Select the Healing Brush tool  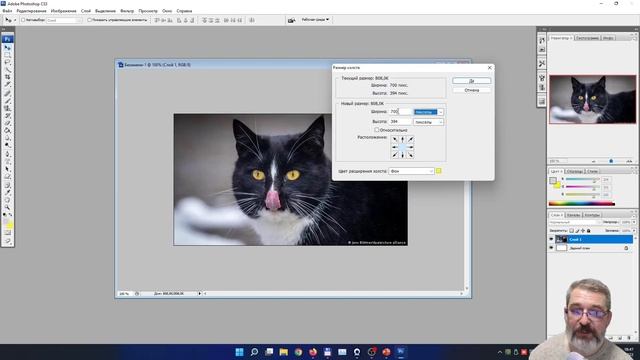point(7,93)
